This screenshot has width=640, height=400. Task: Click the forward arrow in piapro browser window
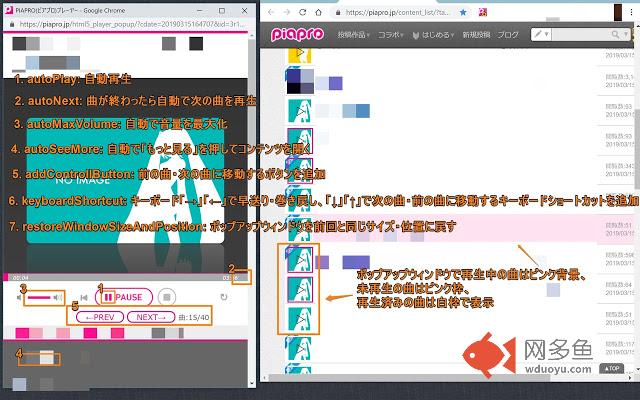[x=287, y=12]
